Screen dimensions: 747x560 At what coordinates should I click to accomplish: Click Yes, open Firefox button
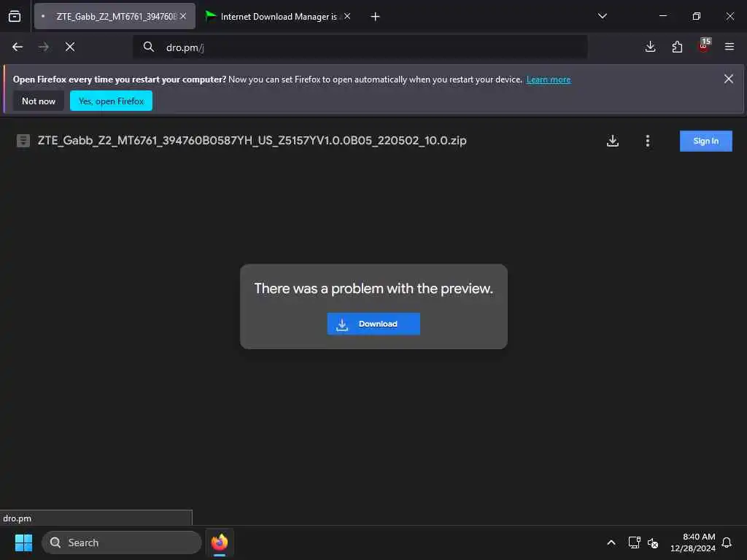111,101
